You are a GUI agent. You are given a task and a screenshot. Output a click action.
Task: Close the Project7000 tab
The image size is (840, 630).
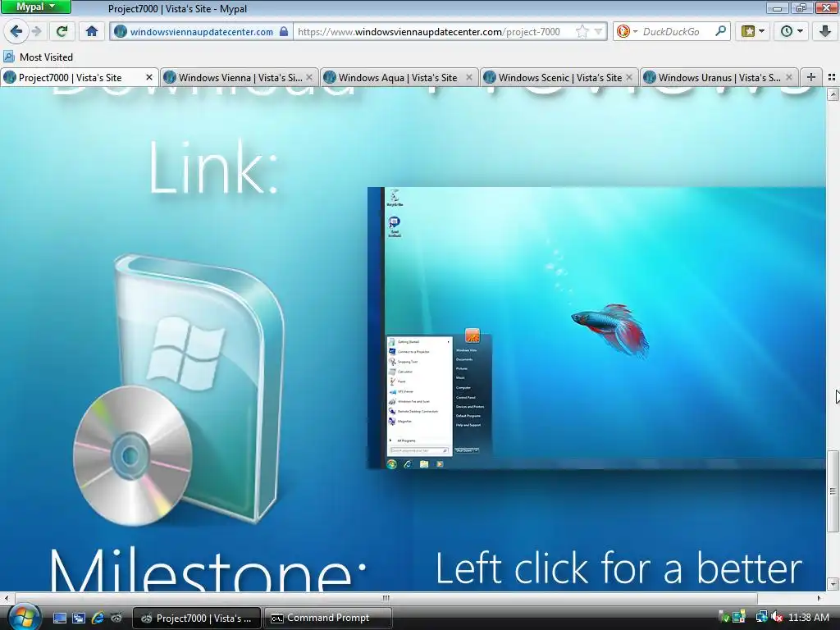click(149, 78)
